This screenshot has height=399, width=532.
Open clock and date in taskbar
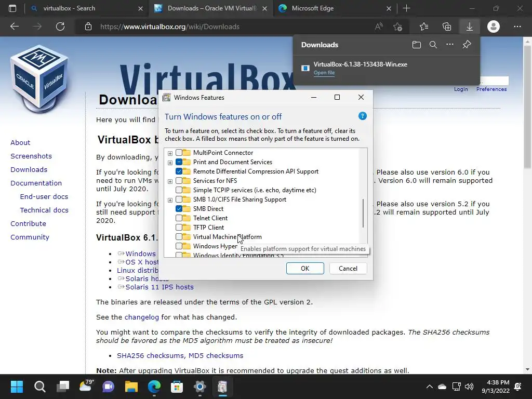(496, 387)
